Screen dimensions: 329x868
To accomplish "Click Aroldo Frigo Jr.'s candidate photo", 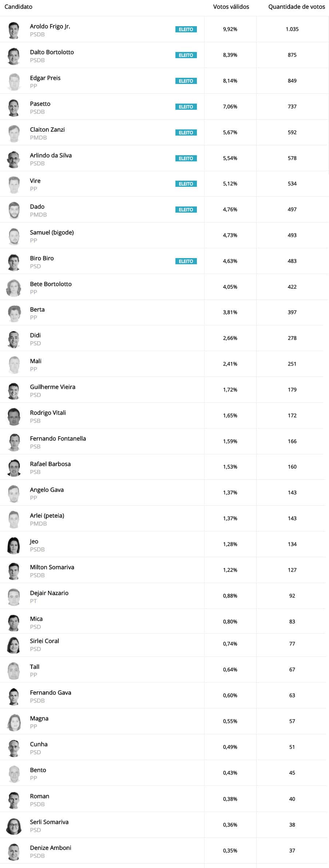I will [x=14, y=30].
